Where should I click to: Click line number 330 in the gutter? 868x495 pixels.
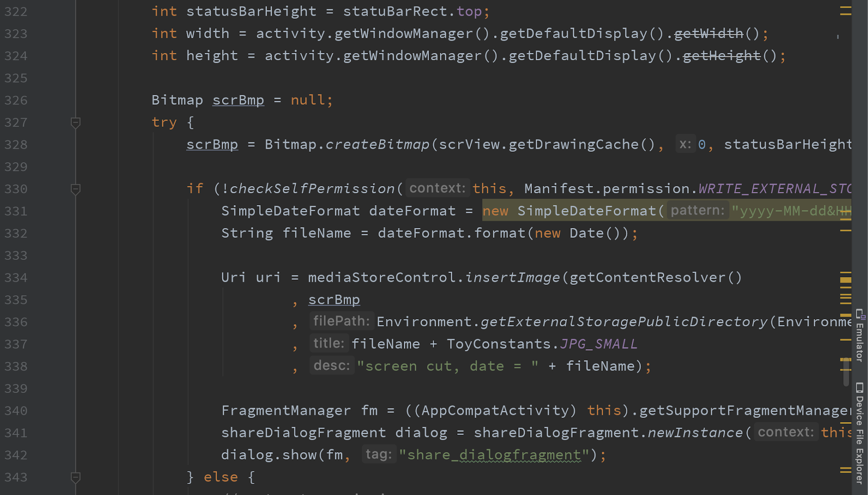[x=16, y=189]
